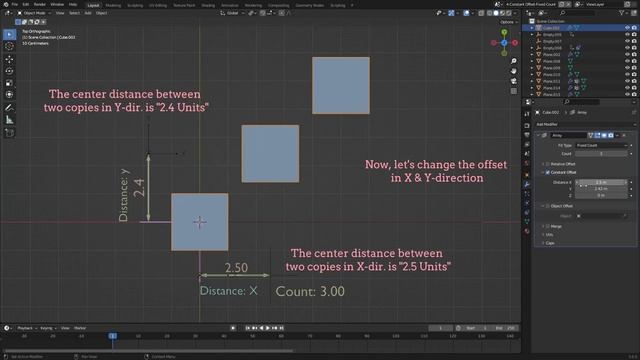Disable rendering for Plane.010 camera icon
Viewport: 640px width, 360px height.
point(634,74)
